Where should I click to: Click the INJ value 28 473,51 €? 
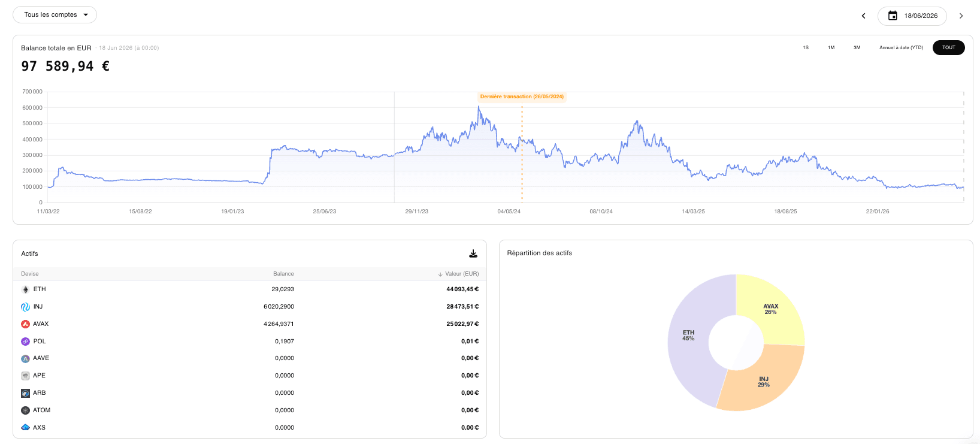tap(462, 307)
